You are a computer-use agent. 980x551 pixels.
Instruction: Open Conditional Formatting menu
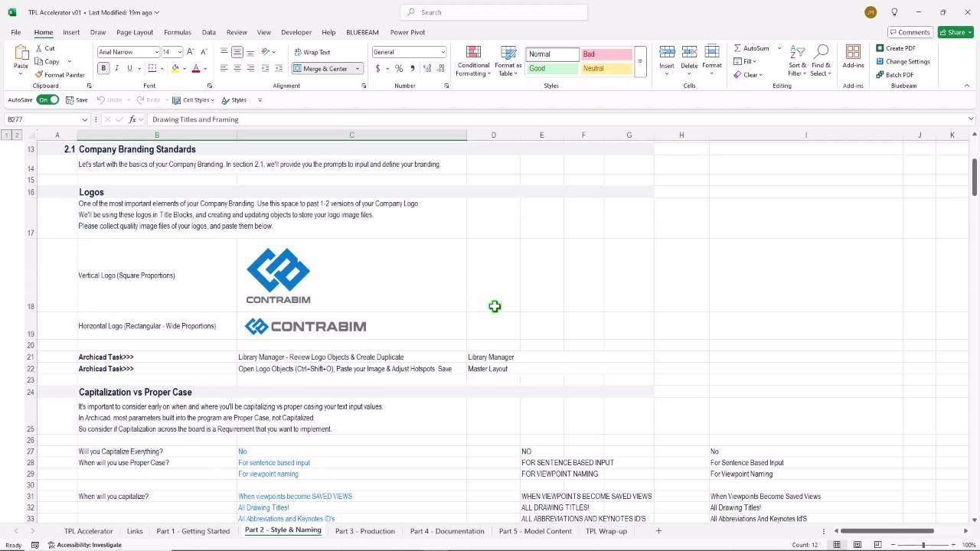(472, 61)
